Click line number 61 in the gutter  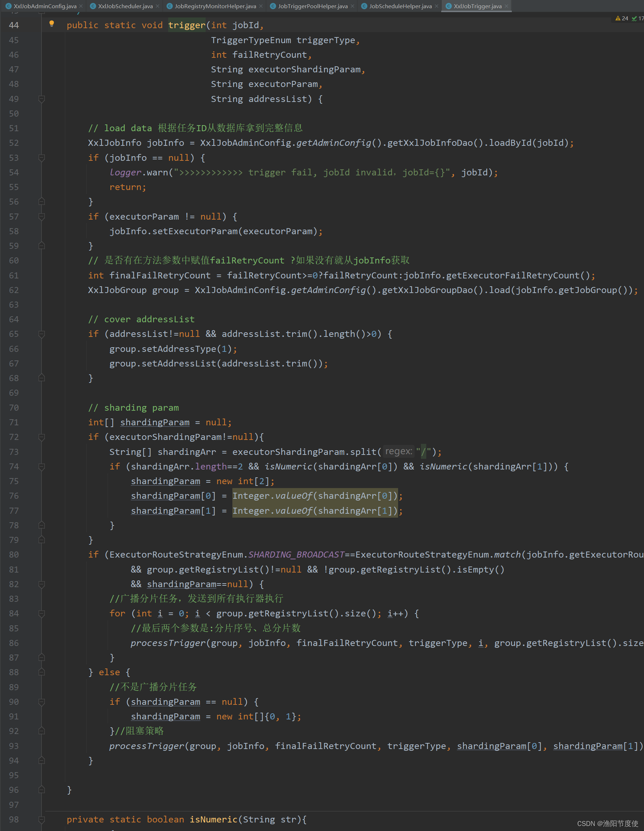pos(14,276)
